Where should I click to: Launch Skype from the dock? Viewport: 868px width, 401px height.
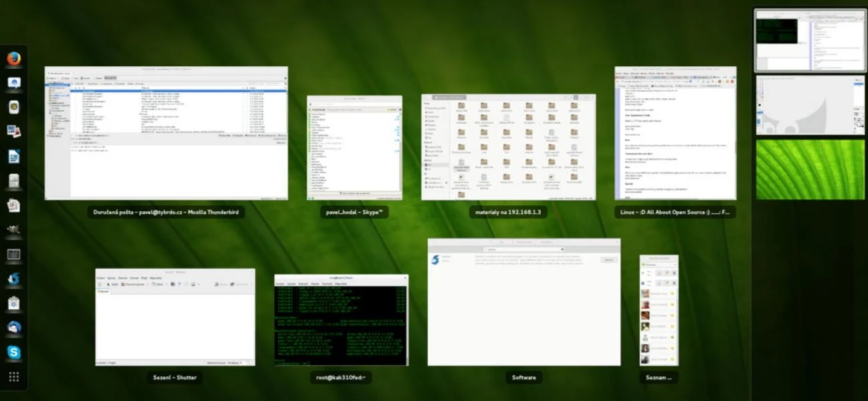point(13,352)
